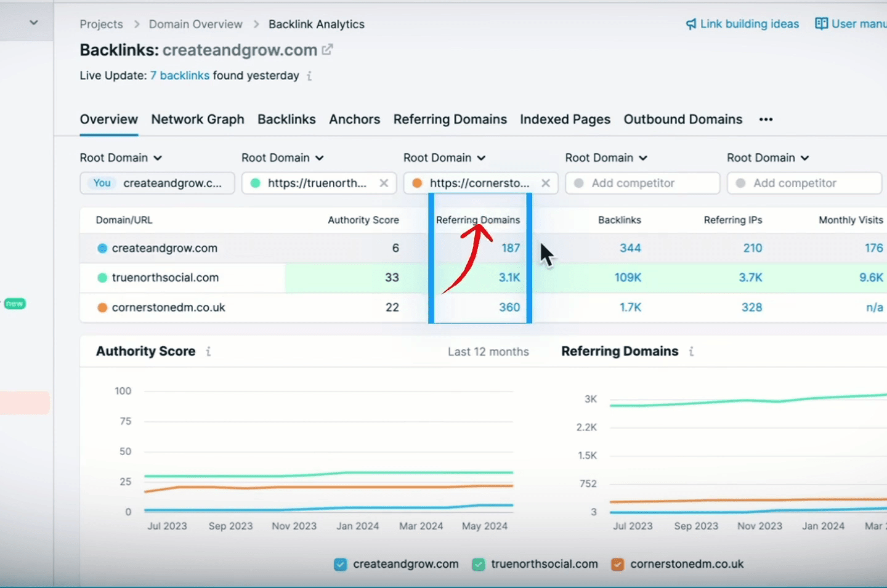This screenshot has height=588, width=887.
Task: Click last Add competitor input field
Action: point(804,183)
